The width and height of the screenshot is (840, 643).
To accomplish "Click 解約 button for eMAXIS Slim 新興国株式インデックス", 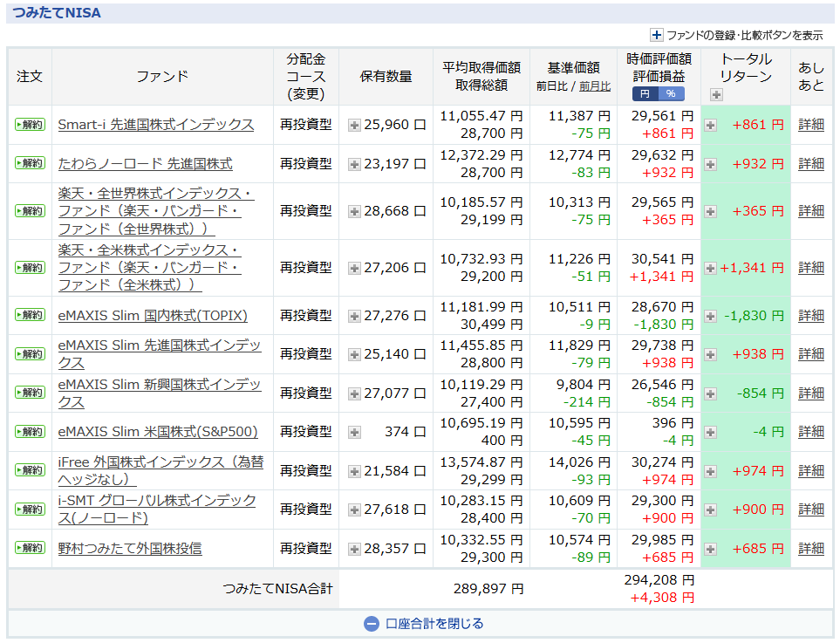I will [x=30, y=393].
